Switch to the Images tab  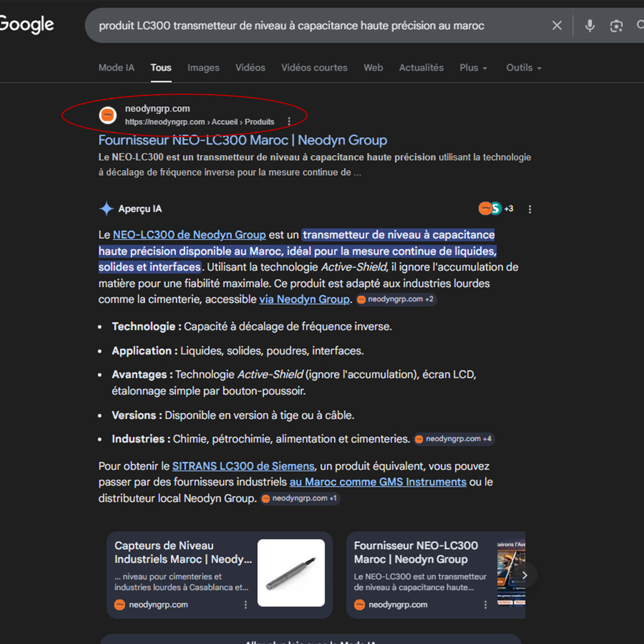pos(203,68)
